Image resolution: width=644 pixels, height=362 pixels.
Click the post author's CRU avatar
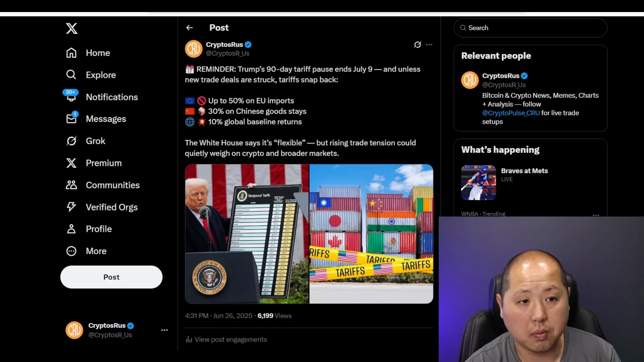coord(194,49)
